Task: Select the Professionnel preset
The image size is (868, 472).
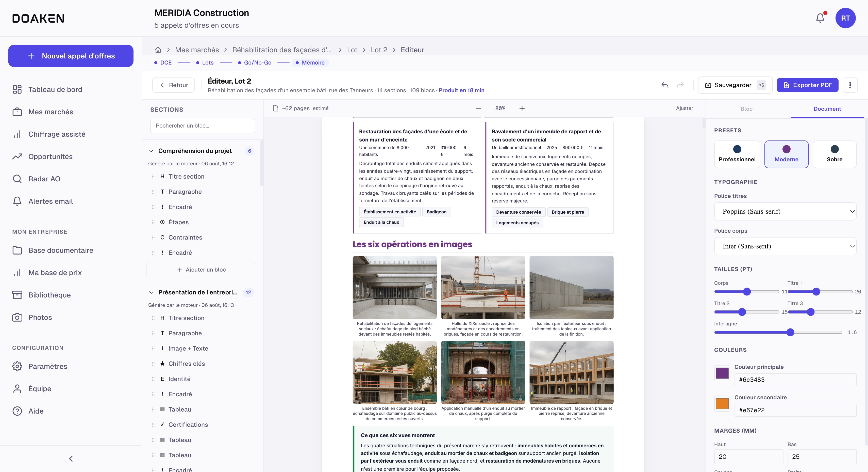Action: (737, 154)
